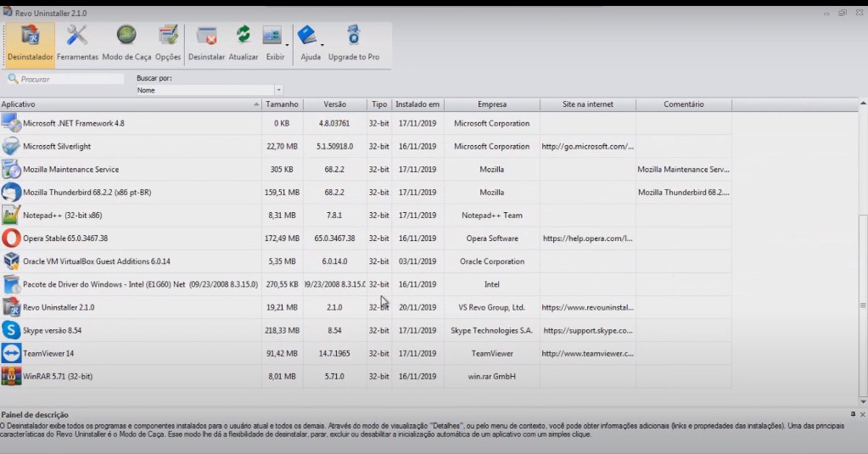Click the 14.7.1965 version cell
Viewport: 868px width, 454px height.
pos(334,353)
